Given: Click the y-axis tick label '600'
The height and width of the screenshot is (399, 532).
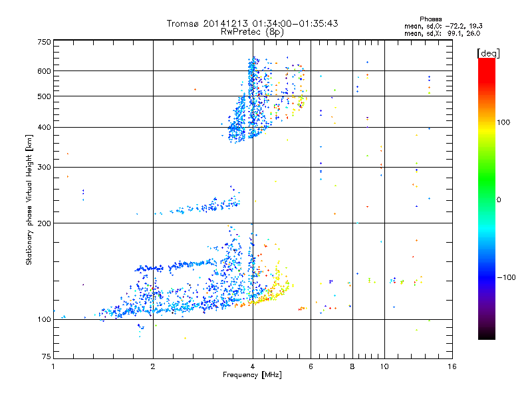Looking at the screenshot, I should tap(44, 71).
